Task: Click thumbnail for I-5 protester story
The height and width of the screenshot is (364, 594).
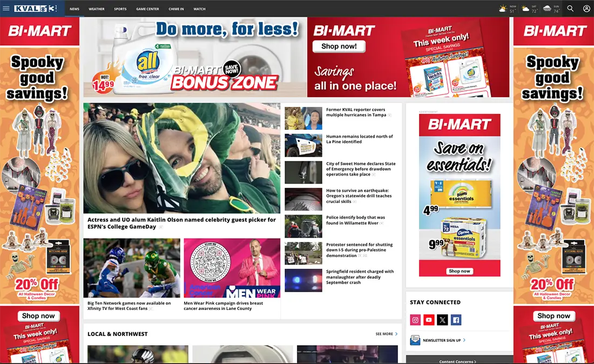Action: pyautogui.click(x=303, y=253)
